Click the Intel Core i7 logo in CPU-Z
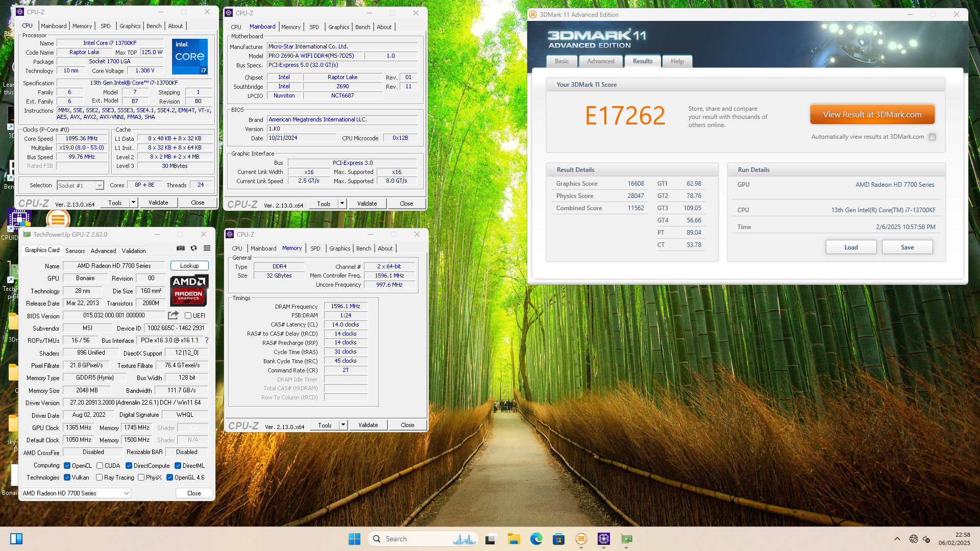 (x=190, y=56)
